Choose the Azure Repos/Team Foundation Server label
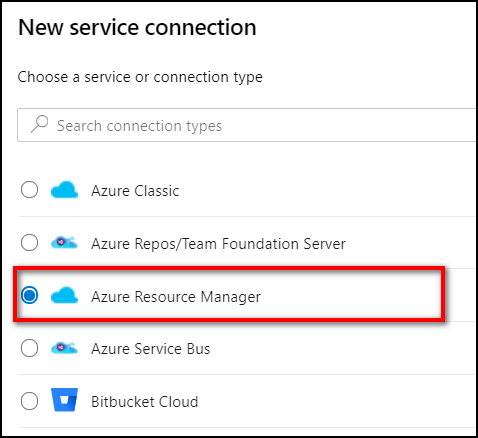This screenshot has width=478, height=438. coord(218,244)
